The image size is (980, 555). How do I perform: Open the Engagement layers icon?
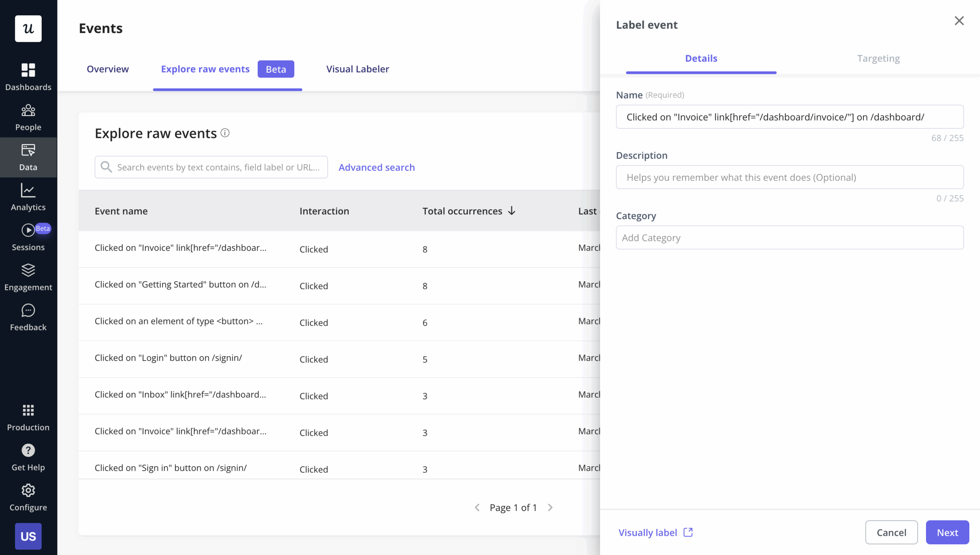pos(28,270)
